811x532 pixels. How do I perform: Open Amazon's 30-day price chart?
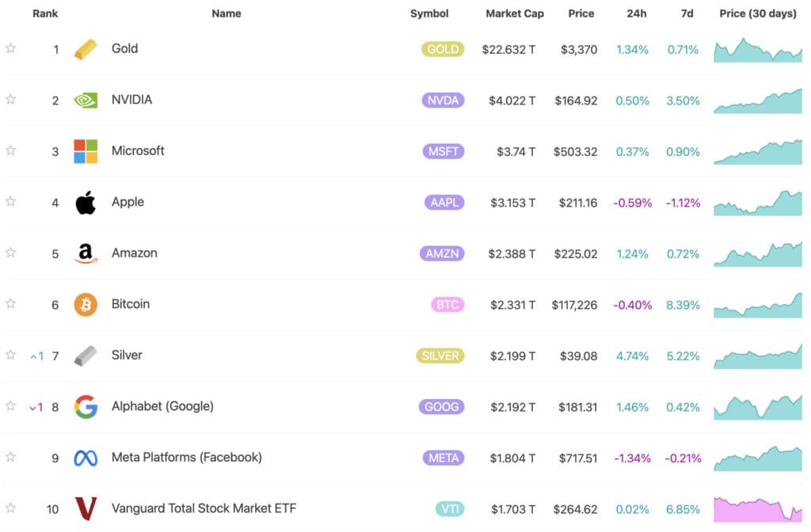tap(758, 254)
